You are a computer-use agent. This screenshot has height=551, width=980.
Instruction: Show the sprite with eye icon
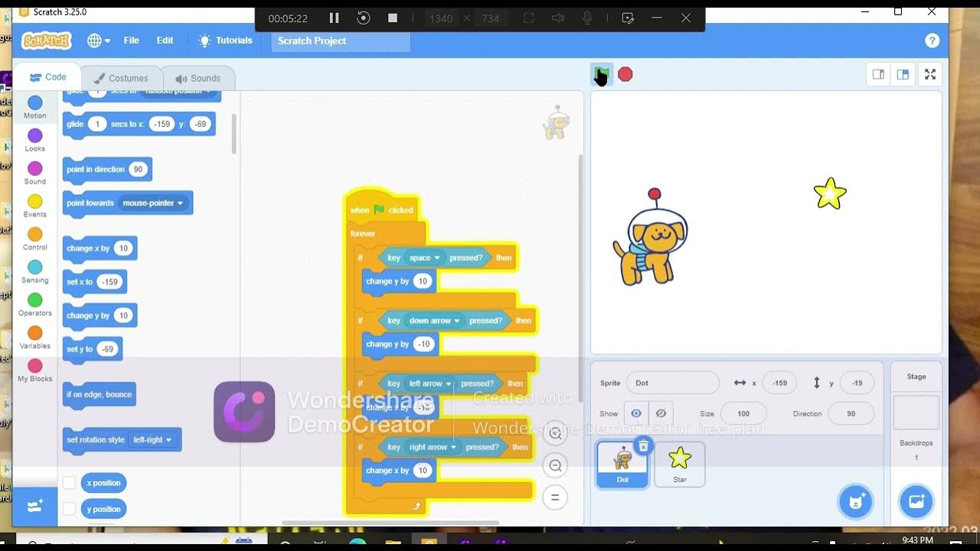tap(636, 413)
